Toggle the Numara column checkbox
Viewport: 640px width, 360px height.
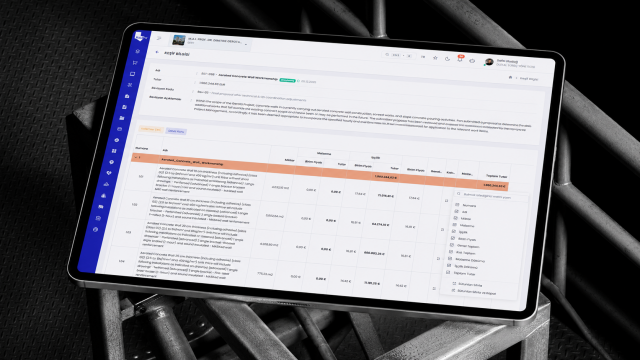click(x=457, y=204)
